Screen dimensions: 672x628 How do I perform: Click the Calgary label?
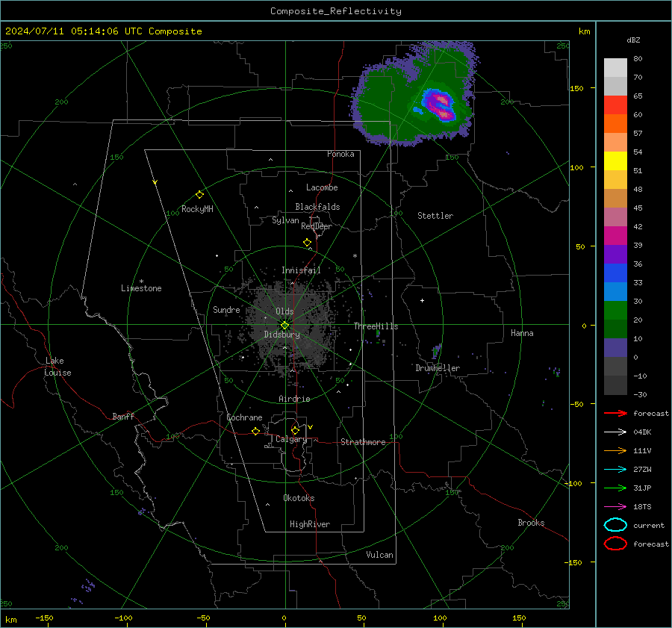(291, 439)
